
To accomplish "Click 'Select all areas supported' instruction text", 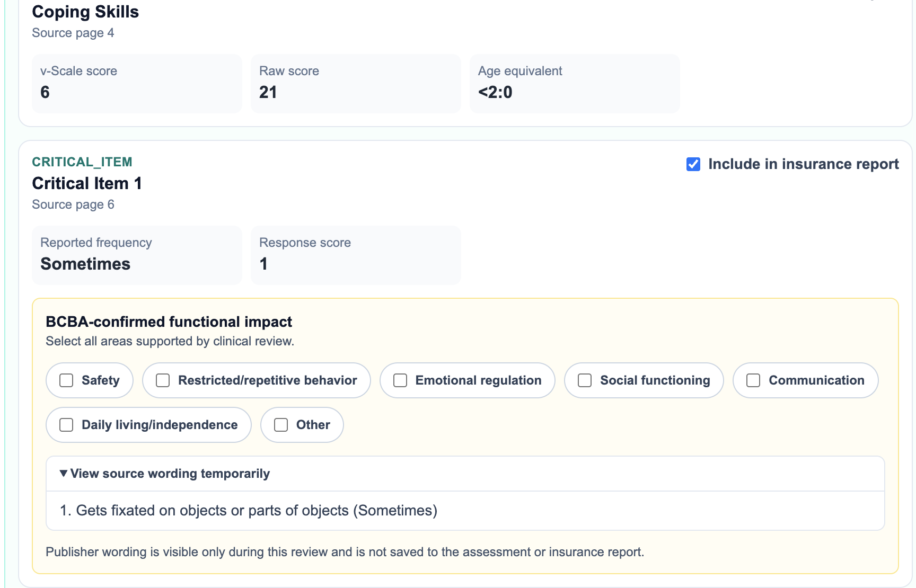I will click(x=170, y=341).
